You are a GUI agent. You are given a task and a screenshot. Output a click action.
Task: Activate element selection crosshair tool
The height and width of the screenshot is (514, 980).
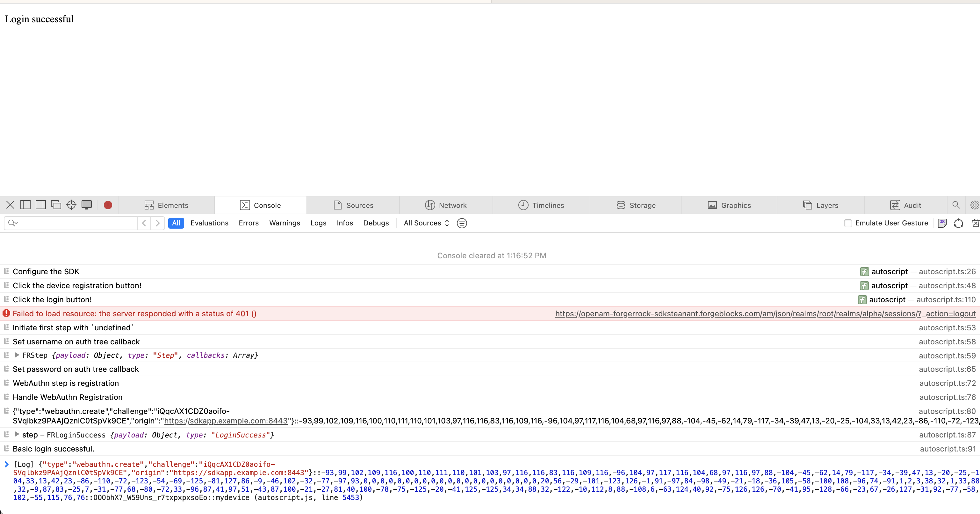[x=71, y=205]
